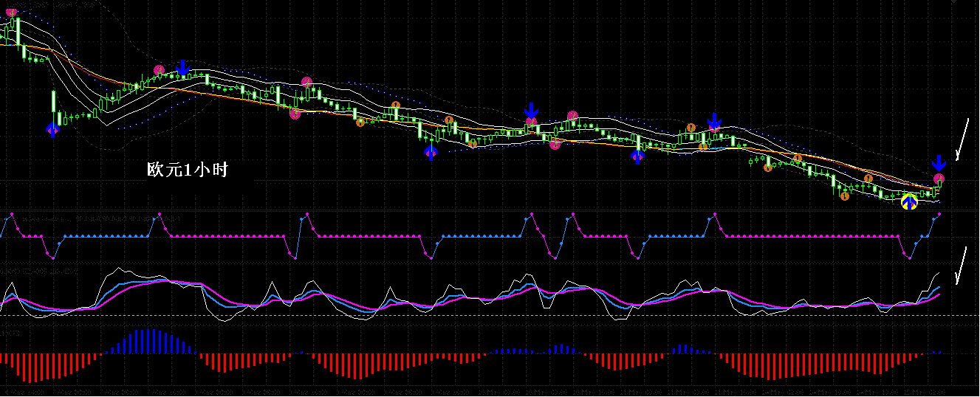This screenshot has height=397, width=980.
Task: Select the rightmost blue down arrow
Action: pos(938,163)
